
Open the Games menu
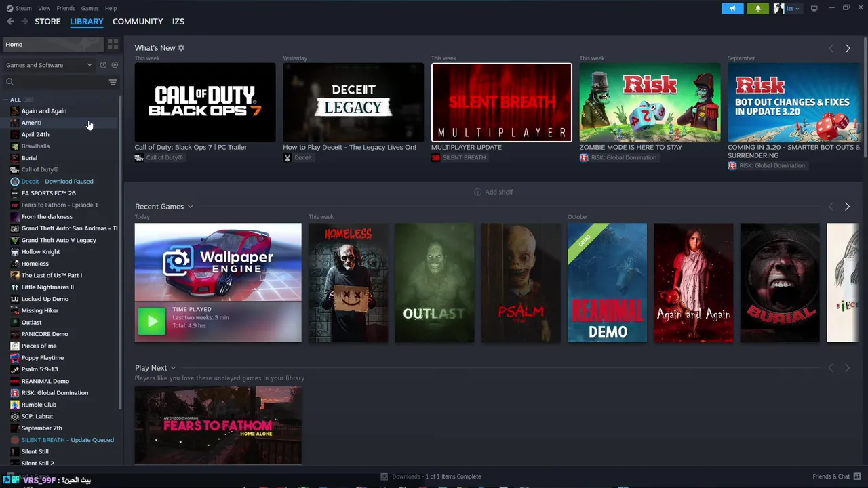click(90, 8)
